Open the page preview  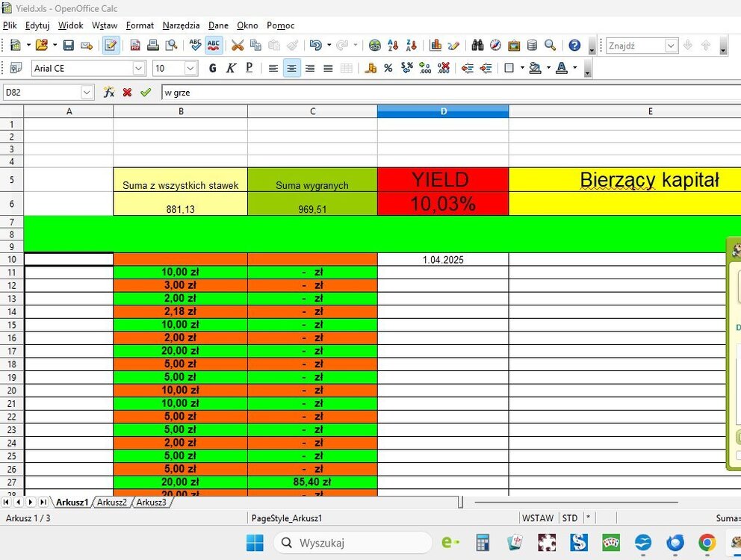click(x=171, y=46)
